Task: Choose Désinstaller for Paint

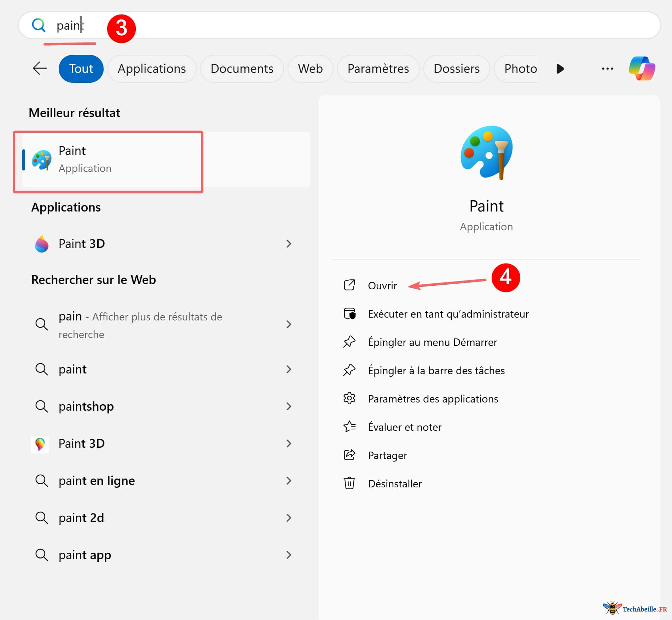Action: [395, 484]
